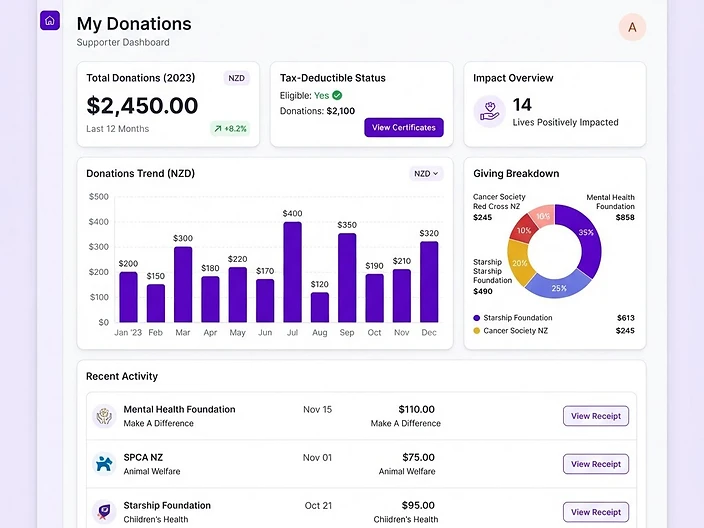Click the Starship Foundation logo icon

(104, 512)
